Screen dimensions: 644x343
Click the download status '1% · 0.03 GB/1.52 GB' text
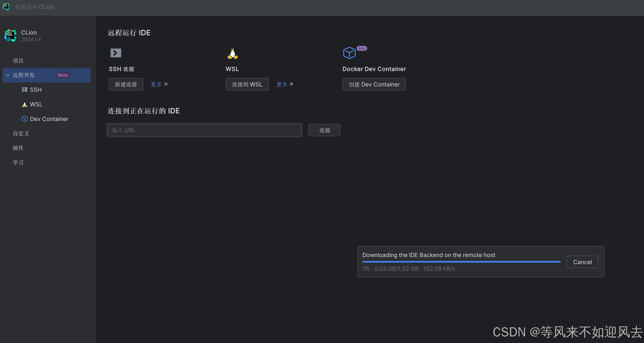tap(408, 269)
